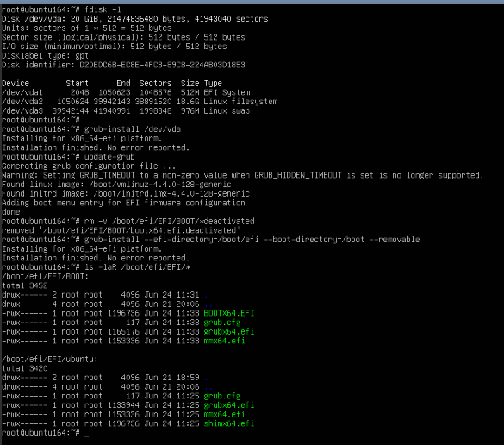Viewport: 504px width, 445px height.
Task: Click 'total 3420' line
Action: pyautogui.click(x=25, y=368)
